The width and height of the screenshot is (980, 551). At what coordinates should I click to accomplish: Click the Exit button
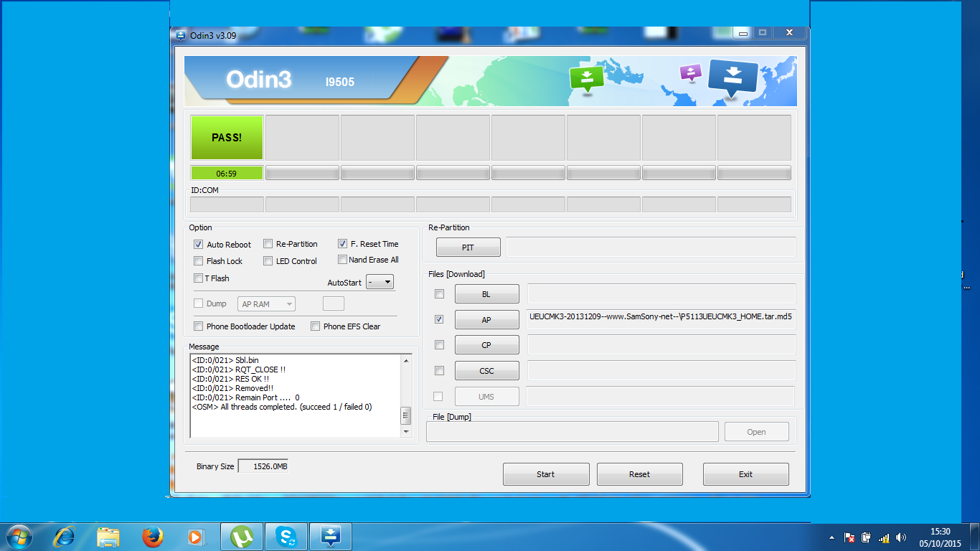[746, 474]
